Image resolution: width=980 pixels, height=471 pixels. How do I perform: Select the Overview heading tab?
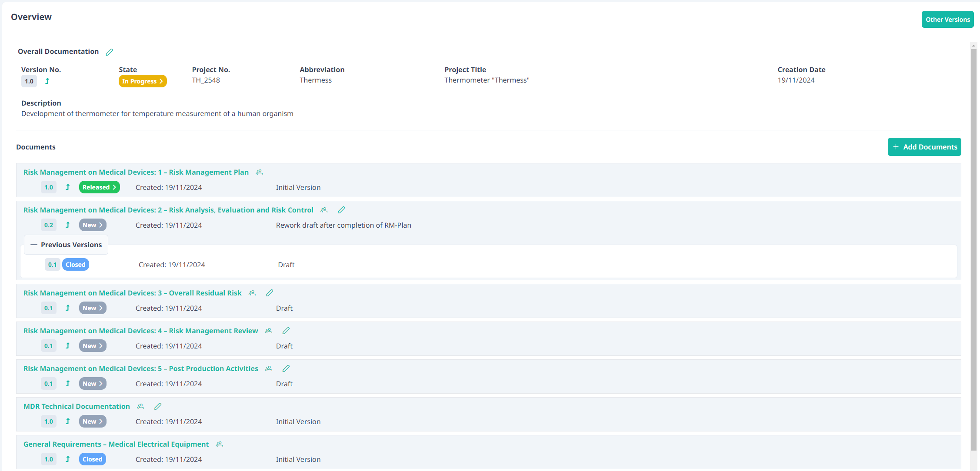point(31,17)
